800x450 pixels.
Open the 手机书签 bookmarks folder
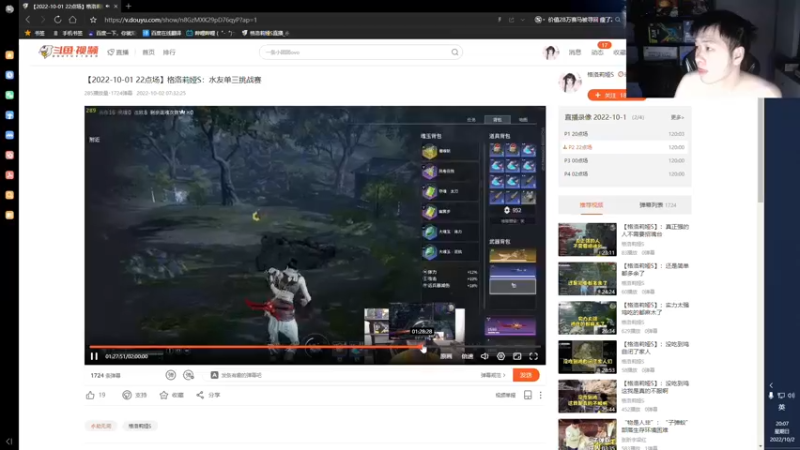tap(68, 33)
